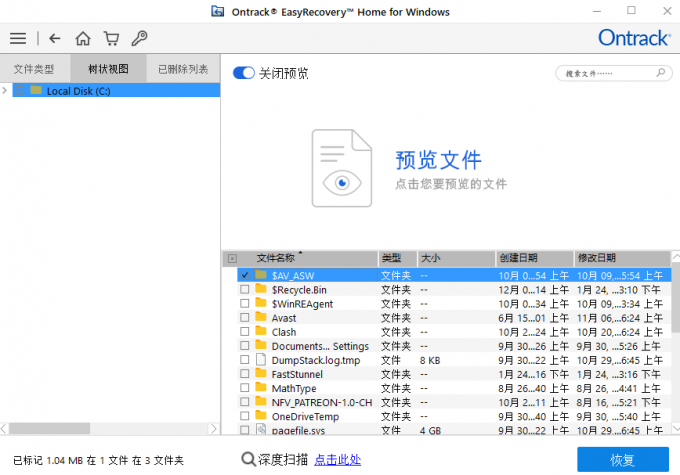
Task: Select the NFV_PATREON-1.0-CH row
Action: point(454,402)
